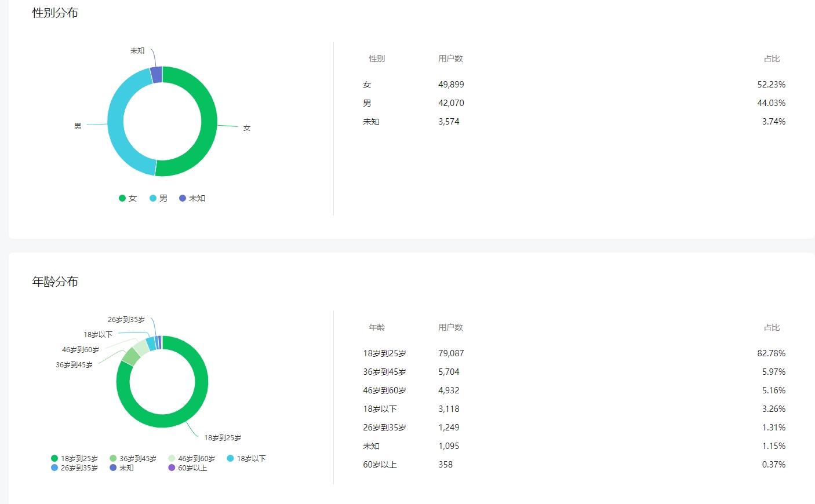Click the 占比 column header in the age table
This screenshot has width=815, height=504.
coord(772,327)
